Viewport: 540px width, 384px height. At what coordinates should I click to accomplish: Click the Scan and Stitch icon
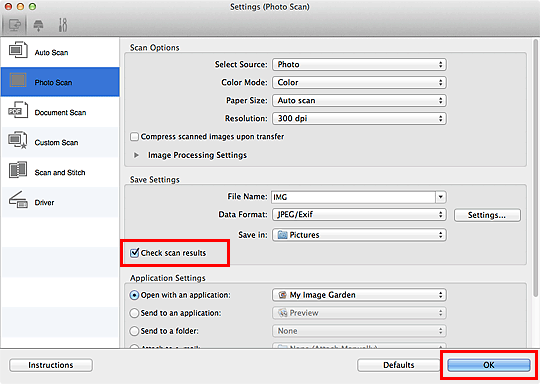click(x=18, y=170)
